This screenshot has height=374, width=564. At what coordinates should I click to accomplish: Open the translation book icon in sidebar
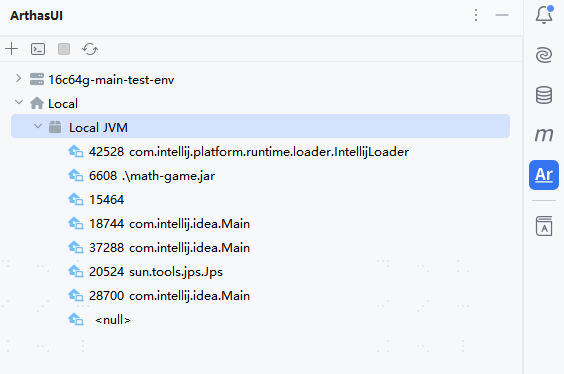[544, 226]
